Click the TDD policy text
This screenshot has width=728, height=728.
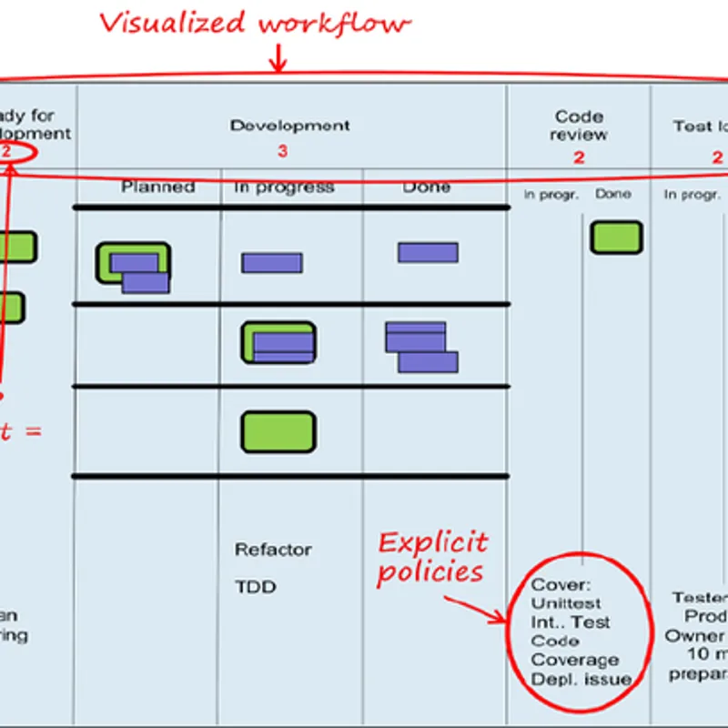pos(256,587)
